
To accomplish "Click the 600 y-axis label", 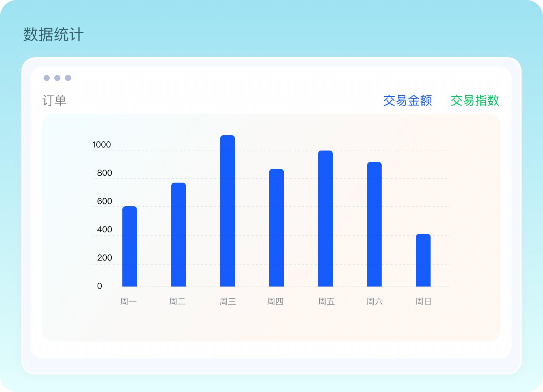I will pos(104,201).
